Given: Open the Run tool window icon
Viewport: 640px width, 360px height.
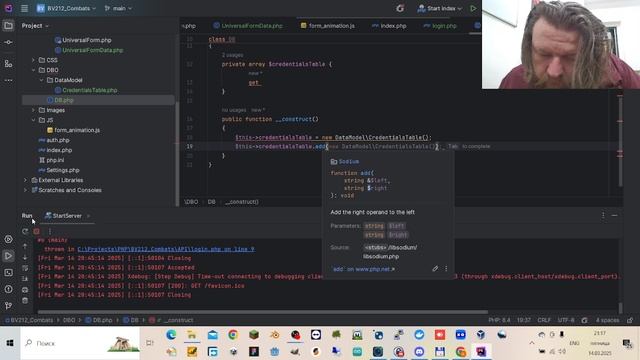Looking at the screenshot, I should 8,256.
